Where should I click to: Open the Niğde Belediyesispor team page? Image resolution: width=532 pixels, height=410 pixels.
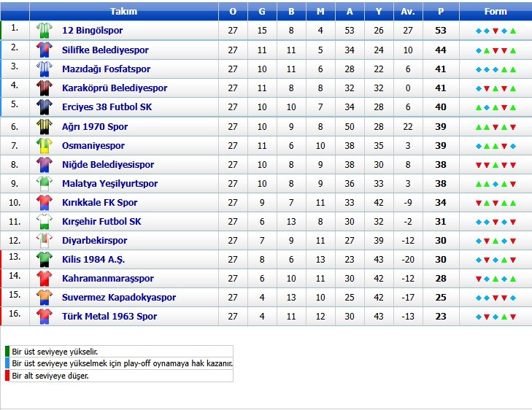point(108,165)
